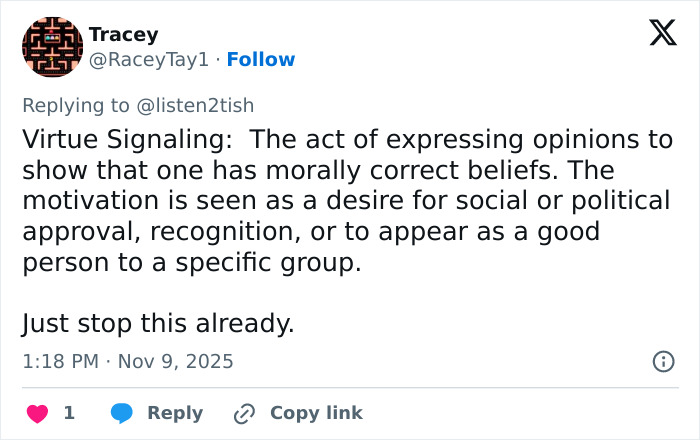This screenshot has height=440, width=700.
Task: Click the Nov 9, 2025 date
Action: pyautogui.click(x=176, y=362)
